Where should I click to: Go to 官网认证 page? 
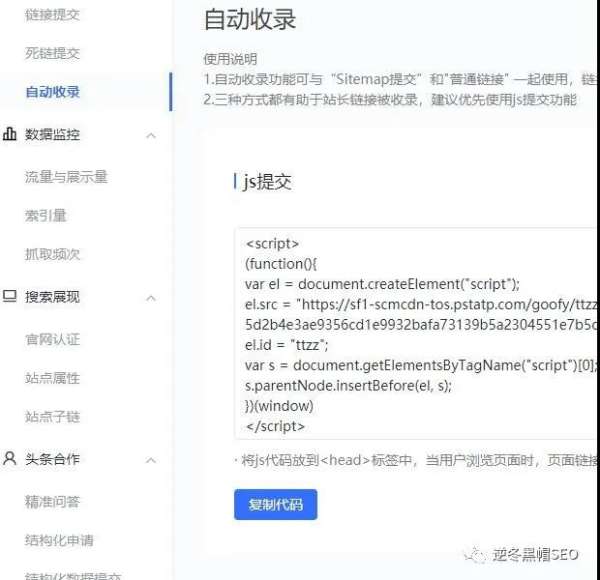point(52,339)
